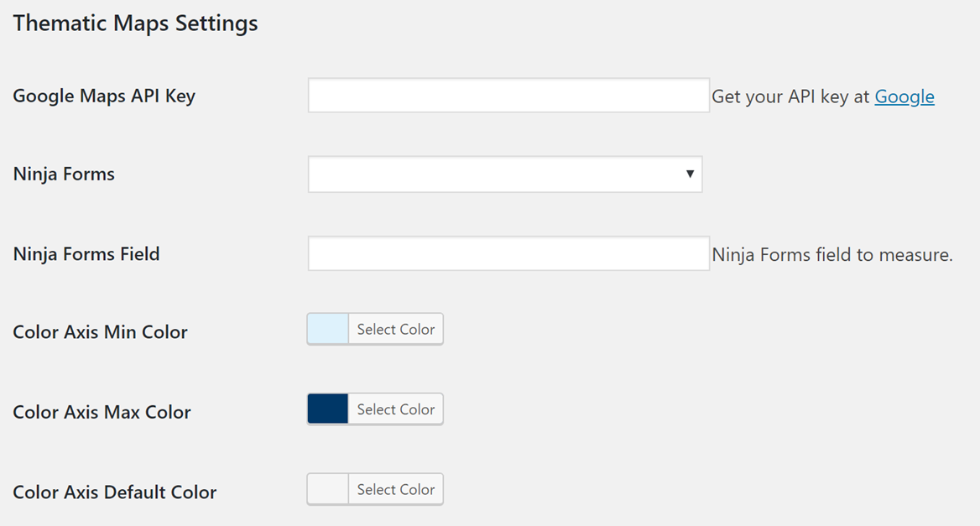Open the Google link for API key
Screen dimensions: 980x526
point(904,96)
